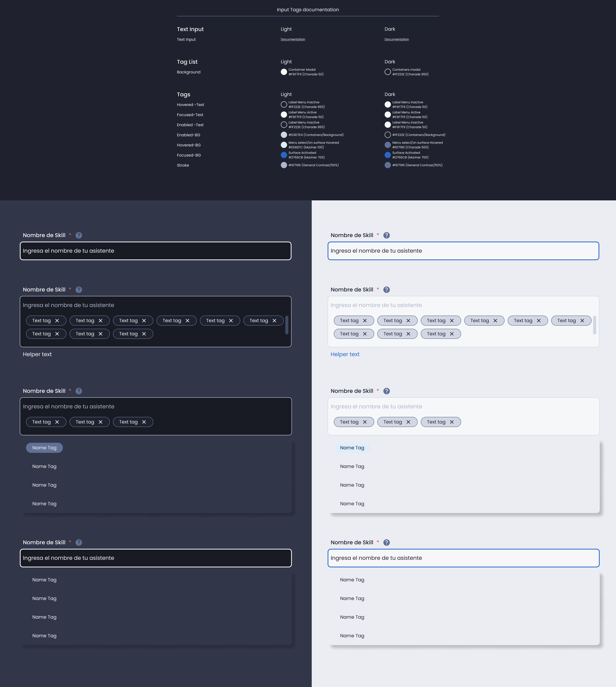Select the Dark Hovered-Text swatch #F6F7F9
Image resolution: width=616 pixels, height=687 pixels.
388,105
